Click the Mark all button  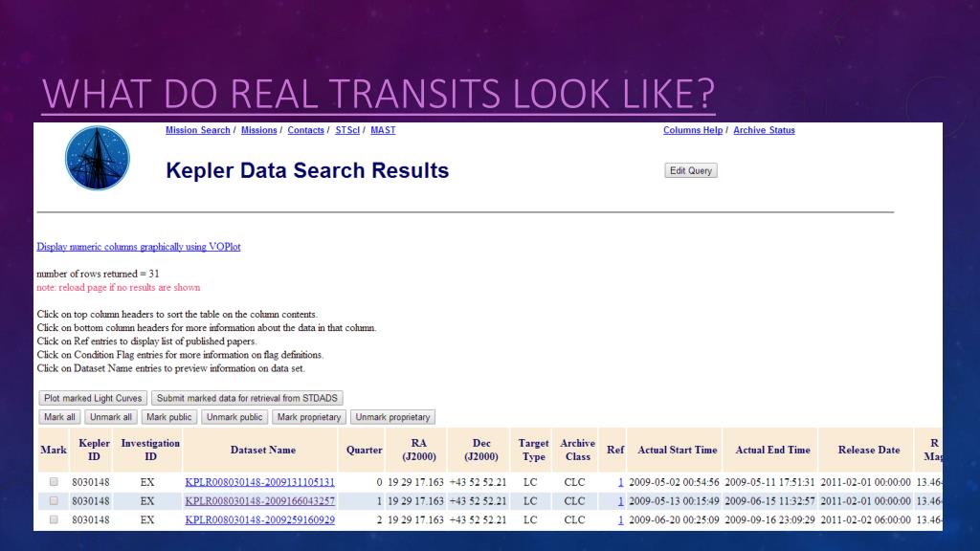pyautogui.click(x=59, y=417)
